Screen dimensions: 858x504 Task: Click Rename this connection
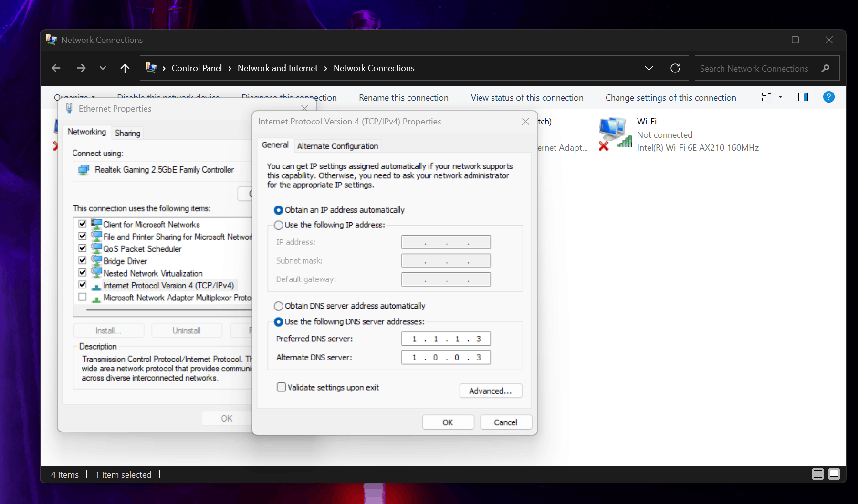click(x=403, y=97)
